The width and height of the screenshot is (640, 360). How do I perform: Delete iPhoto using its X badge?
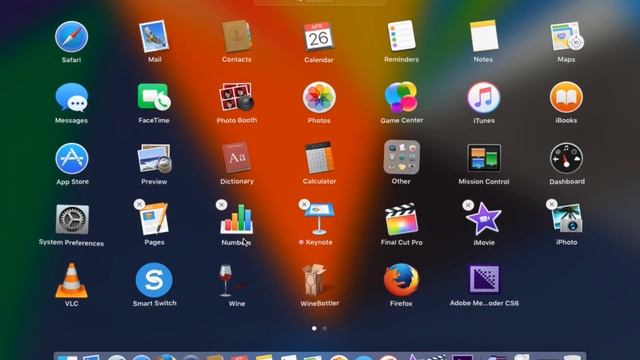click(551, 204)
